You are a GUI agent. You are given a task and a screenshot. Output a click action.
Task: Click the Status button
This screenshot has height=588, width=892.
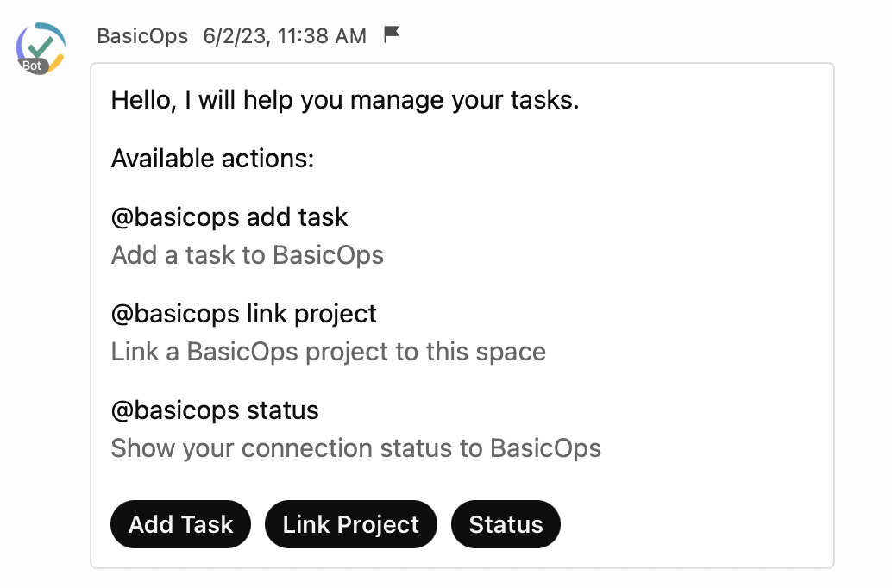506,524
